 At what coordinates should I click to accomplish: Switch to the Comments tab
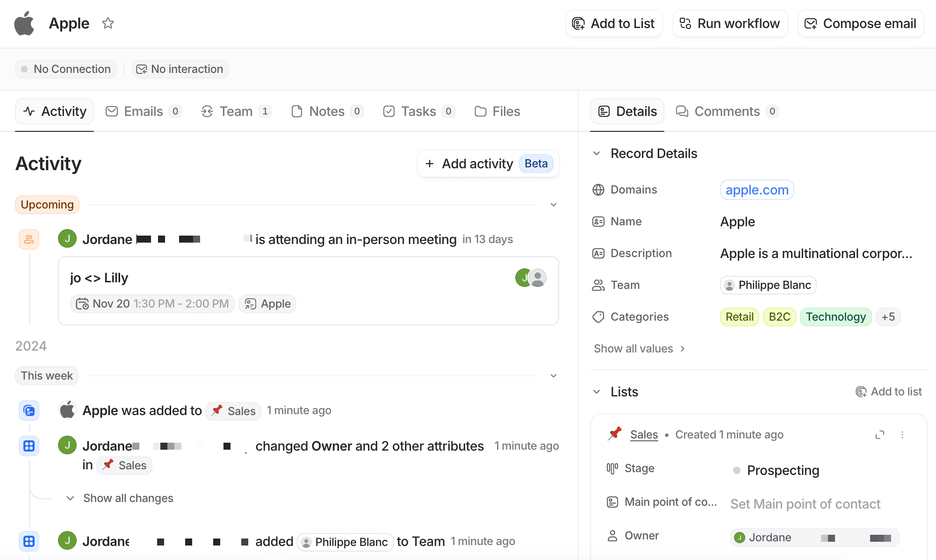tap(727, 111)
